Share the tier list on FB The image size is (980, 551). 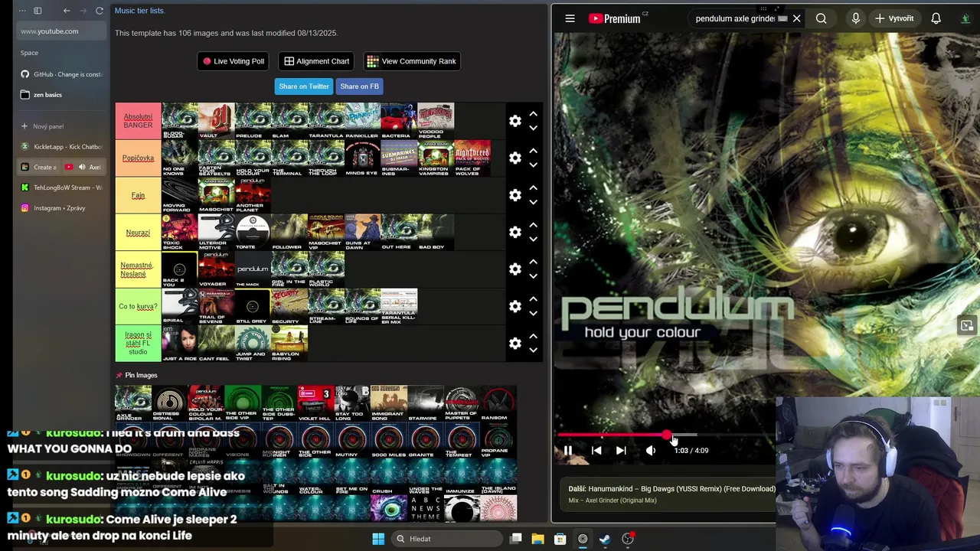(x=359, y=86)
